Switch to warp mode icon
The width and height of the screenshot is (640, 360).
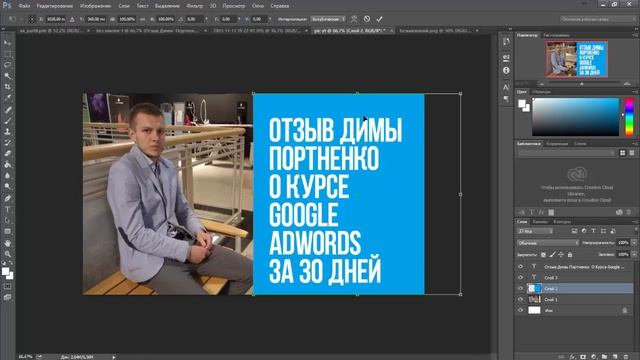coord(354,19)
